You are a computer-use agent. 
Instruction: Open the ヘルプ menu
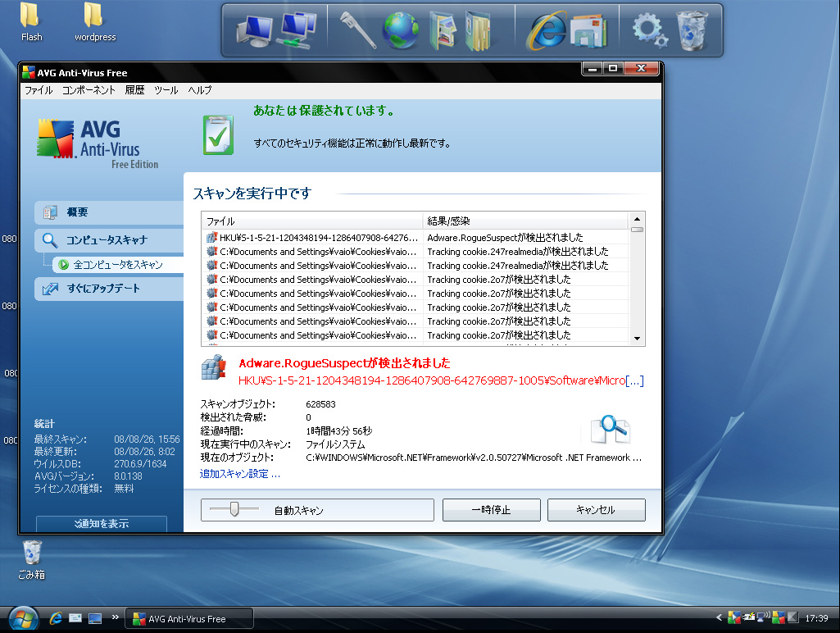point(199,90)
